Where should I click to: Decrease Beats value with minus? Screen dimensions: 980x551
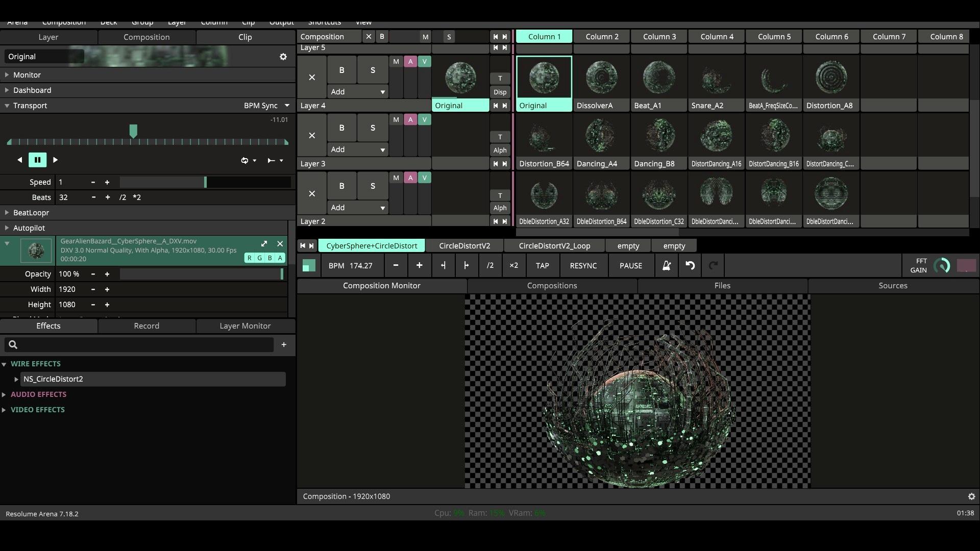point(93,197)
